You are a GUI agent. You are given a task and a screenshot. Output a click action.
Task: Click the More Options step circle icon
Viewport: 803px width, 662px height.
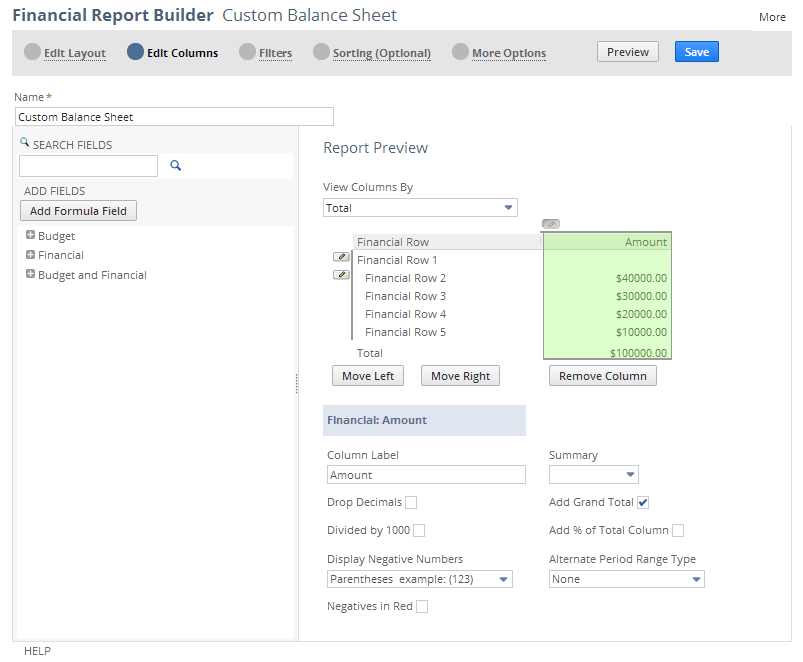(x=460, y=52)
